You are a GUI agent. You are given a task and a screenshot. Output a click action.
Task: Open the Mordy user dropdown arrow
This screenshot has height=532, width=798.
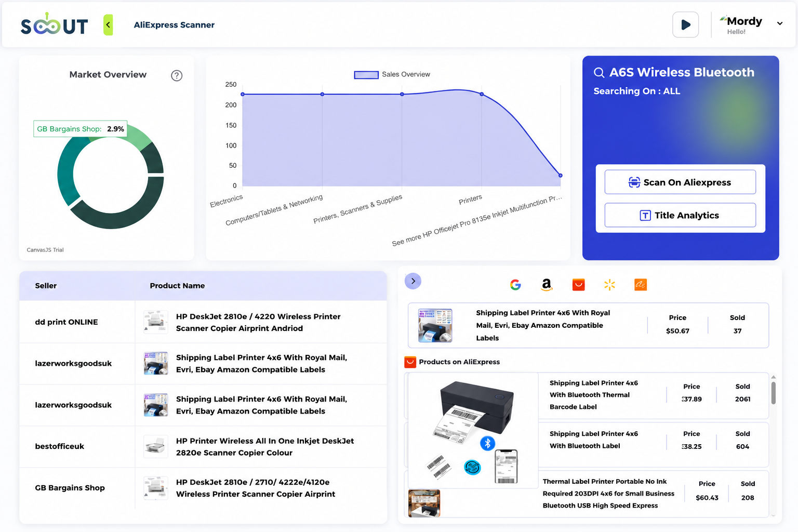pos(780,23)
